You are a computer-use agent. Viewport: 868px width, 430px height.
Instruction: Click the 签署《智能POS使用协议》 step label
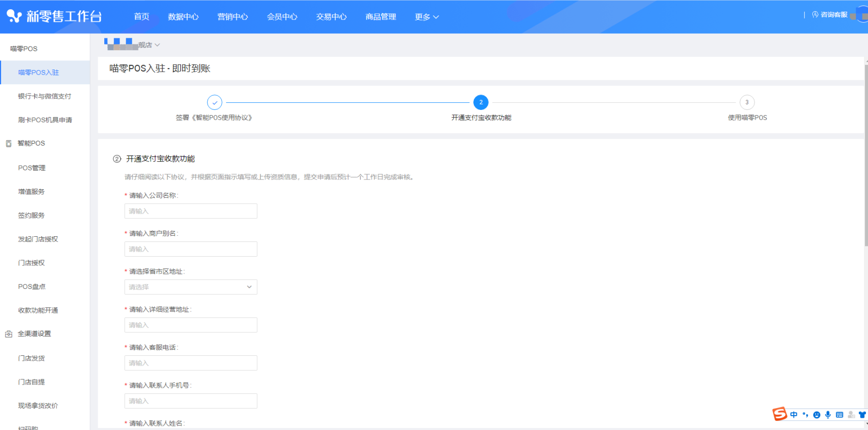(x=214, y=118)
